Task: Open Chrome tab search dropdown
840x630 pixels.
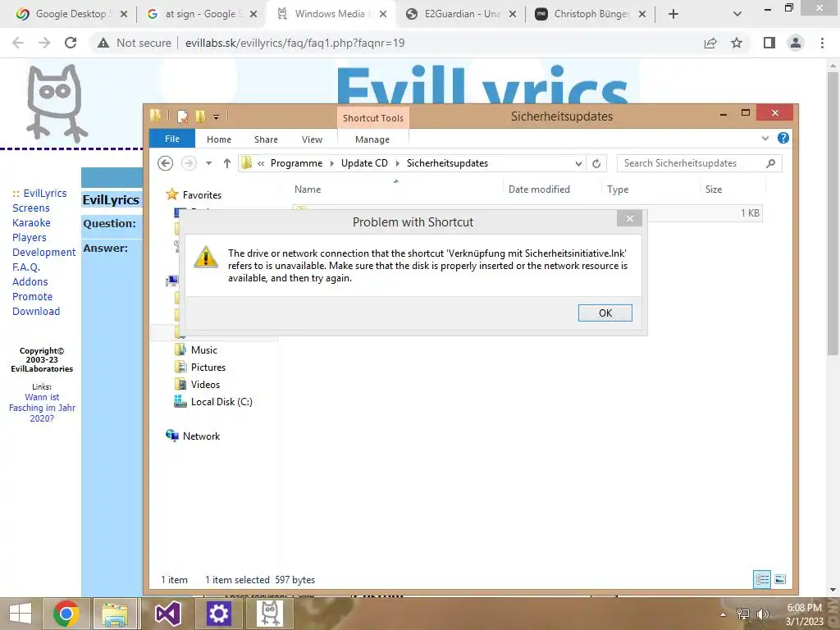Action: click(x=737, y=14)
